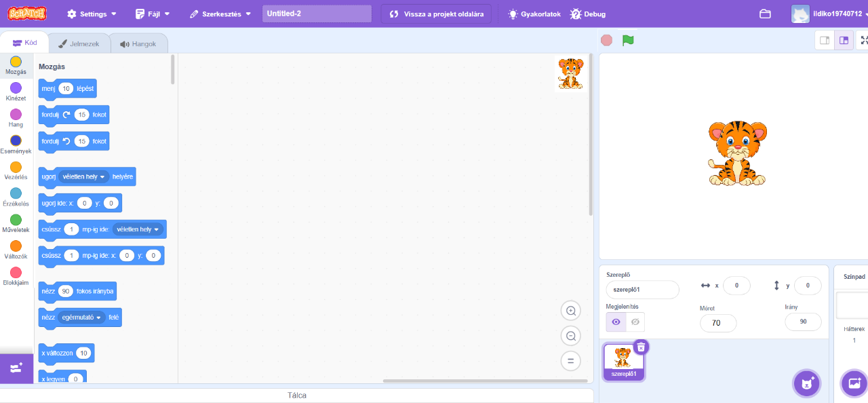The height and width of the screenshot is (403, 868).
Task: Open the add extension button
Action: 16,368
